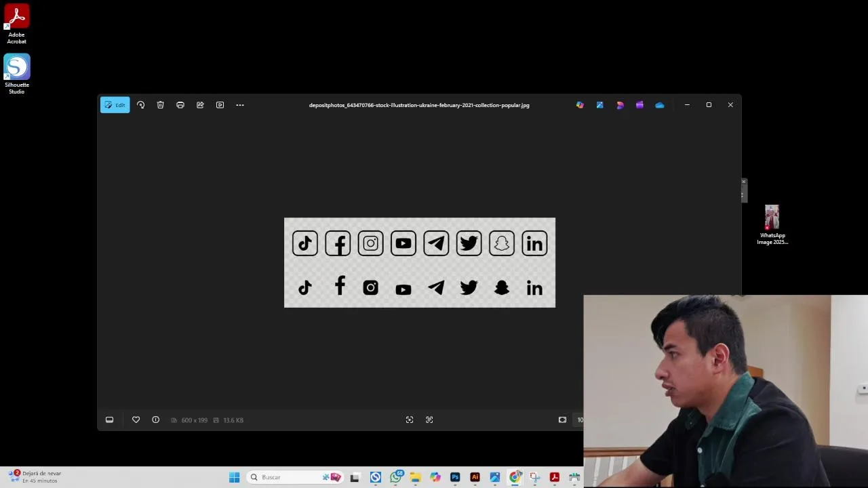The image size is (868, 488).
Task: Click the purple app icon in title bar
Action: pos(639,105)
